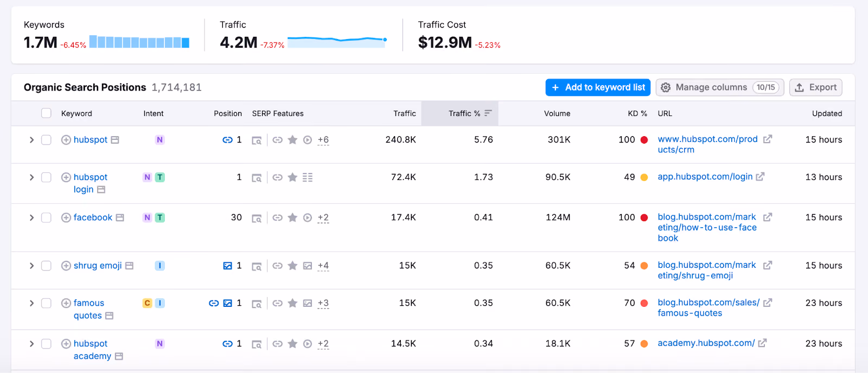Tick the select-all checkbox in table header
The height and width of the screenshot is (373, 868).
47,113
